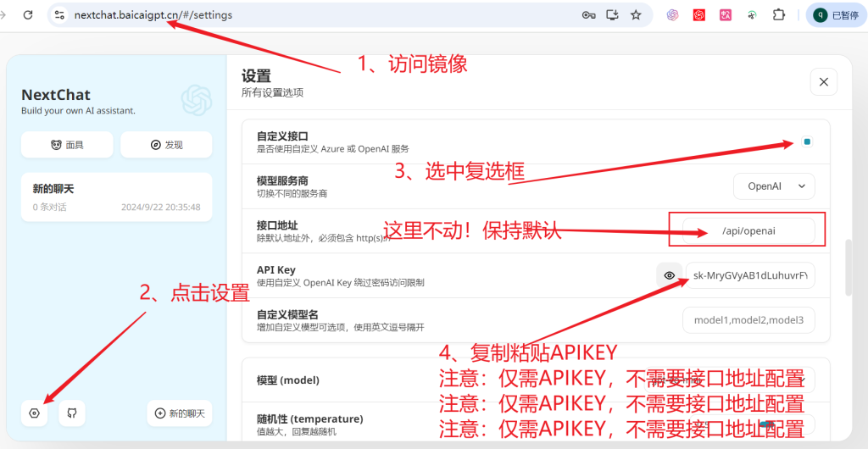Open the purple swirl ChatGPT extension icon

tap(672, 15)
